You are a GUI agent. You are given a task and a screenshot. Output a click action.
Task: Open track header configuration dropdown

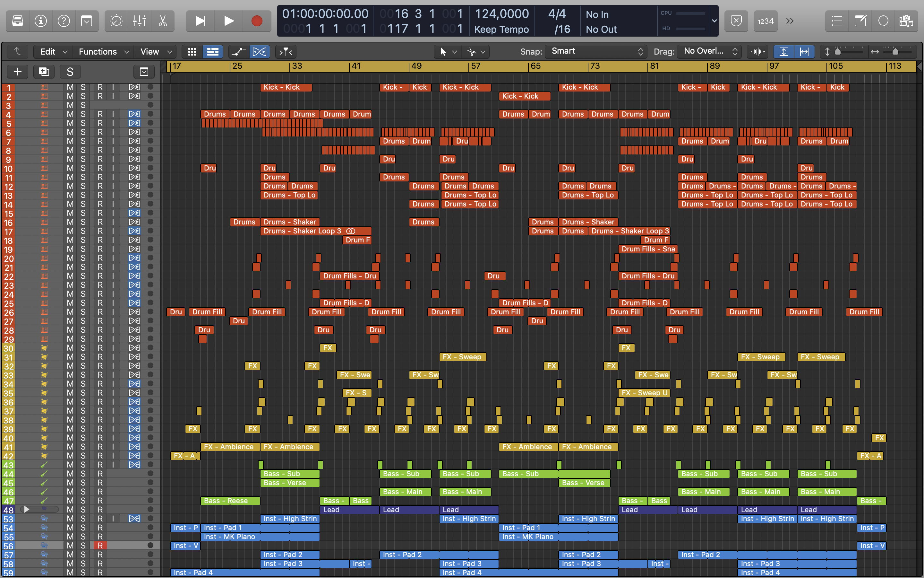click(x=144, y=72)
